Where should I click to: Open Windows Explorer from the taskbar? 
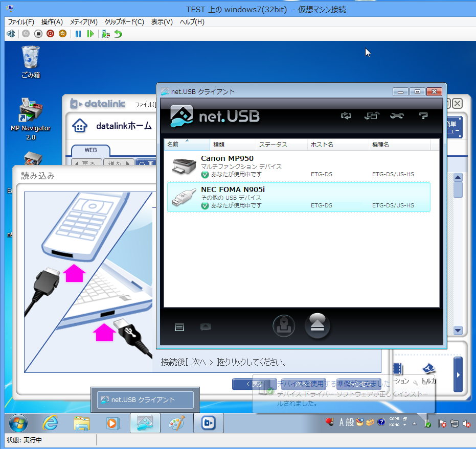tap(82, 423)
